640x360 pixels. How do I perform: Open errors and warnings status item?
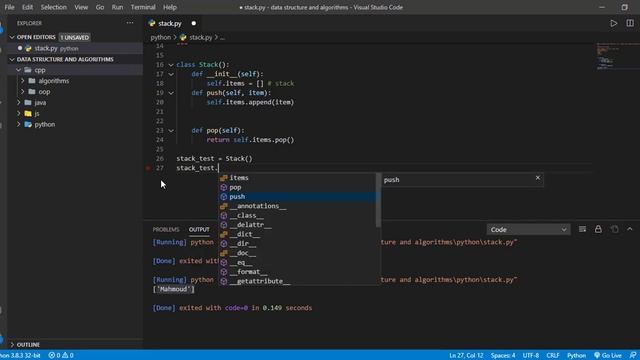(61, 355)
